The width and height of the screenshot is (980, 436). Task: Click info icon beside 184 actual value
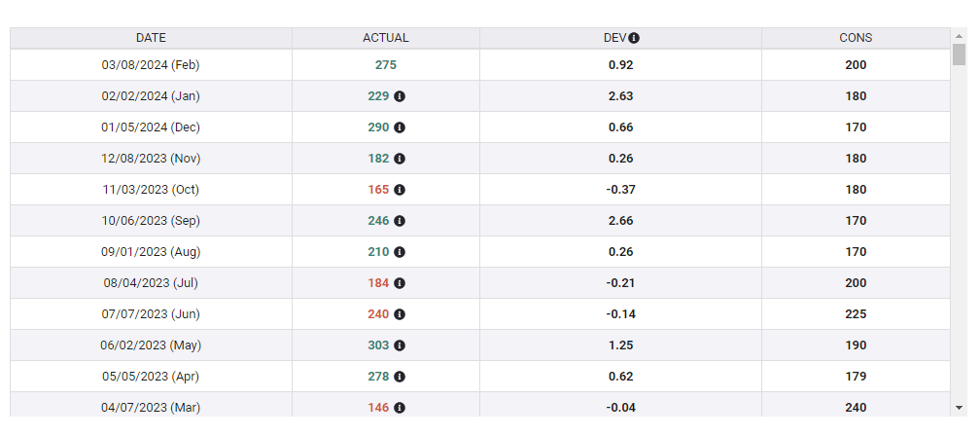pos(400,283)
